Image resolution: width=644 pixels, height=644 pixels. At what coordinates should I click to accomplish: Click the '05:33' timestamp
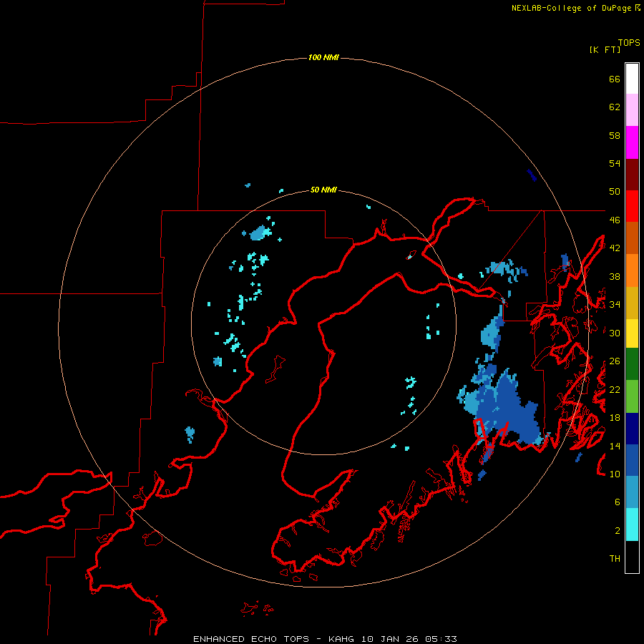pyautogui.click(x=441, y=639)
